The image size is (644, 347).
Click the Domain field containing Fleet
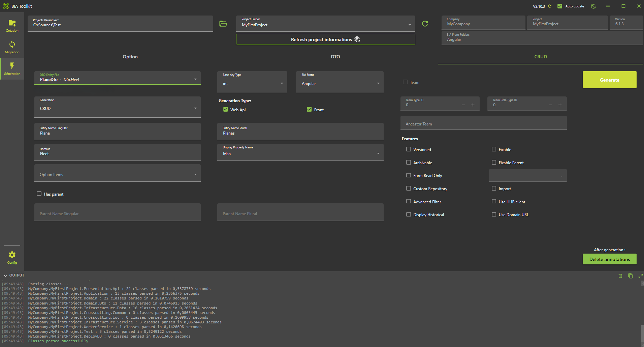(118, 152)
